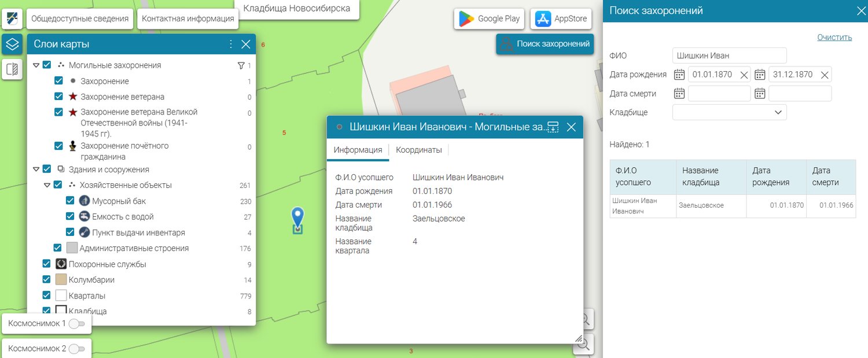
Task: Sort by Дата смерти column header
Action: coord(831,176)
